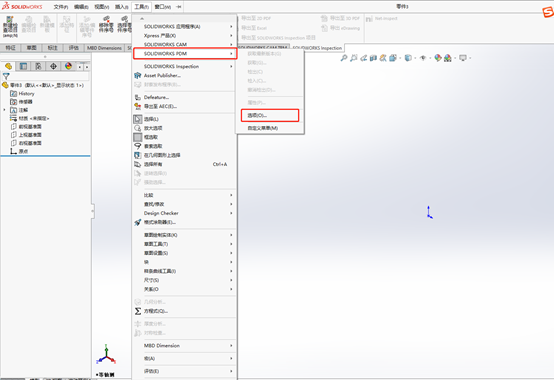554x380 pixels.
Task: Click the filter funnel icon in feature tree
Action: point(6,76)
